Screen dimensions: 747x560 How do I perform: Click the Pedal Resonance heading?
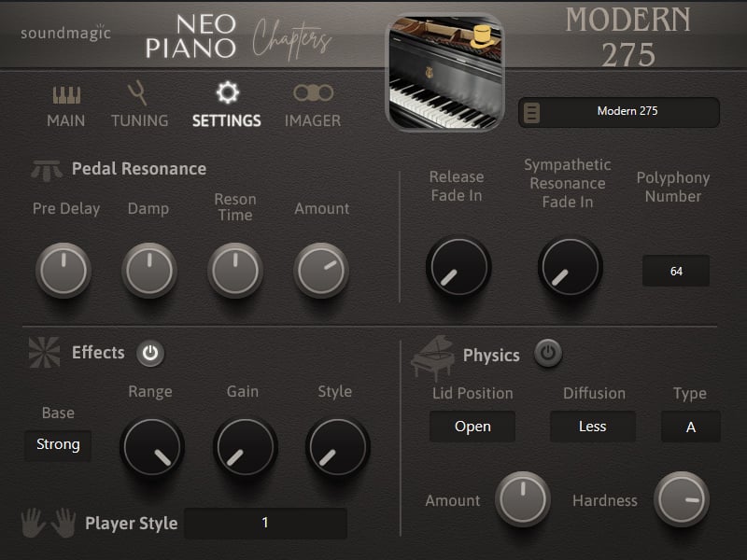(139, 169)
